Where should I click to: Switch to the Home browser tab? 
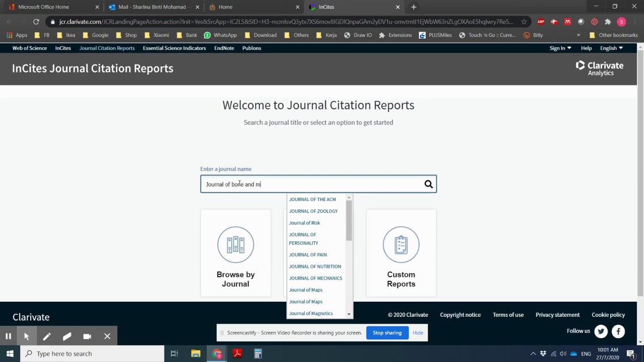point(254,7)
